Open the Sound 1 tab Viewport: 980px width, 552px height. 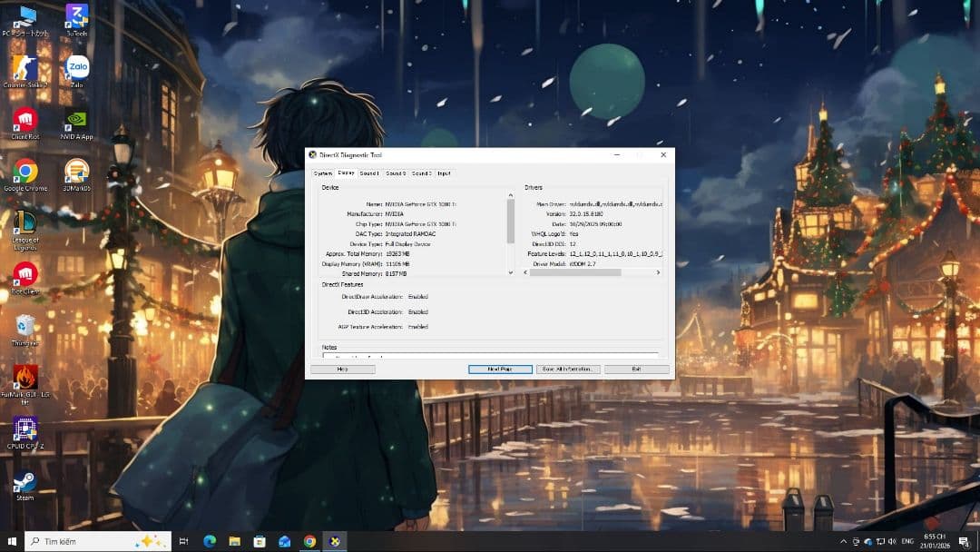click(369, 173)
